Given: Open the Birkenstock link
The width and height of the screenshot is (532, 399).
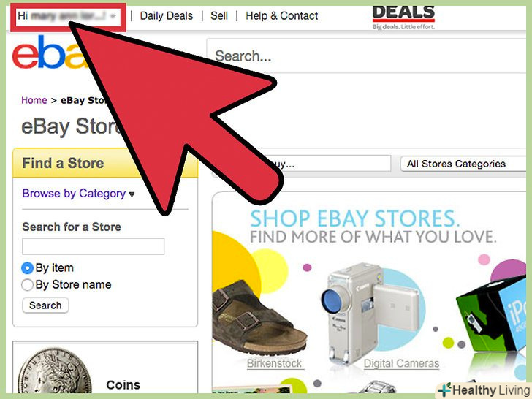Looking at the screenshot, I should [274, 363].
